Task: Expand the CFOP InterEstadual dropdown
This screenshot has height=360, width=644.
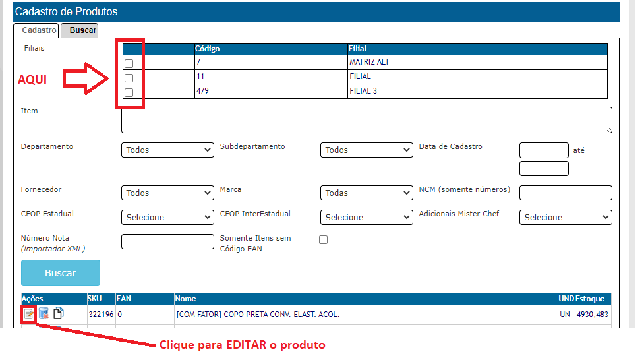Action: tap(366, 217)
